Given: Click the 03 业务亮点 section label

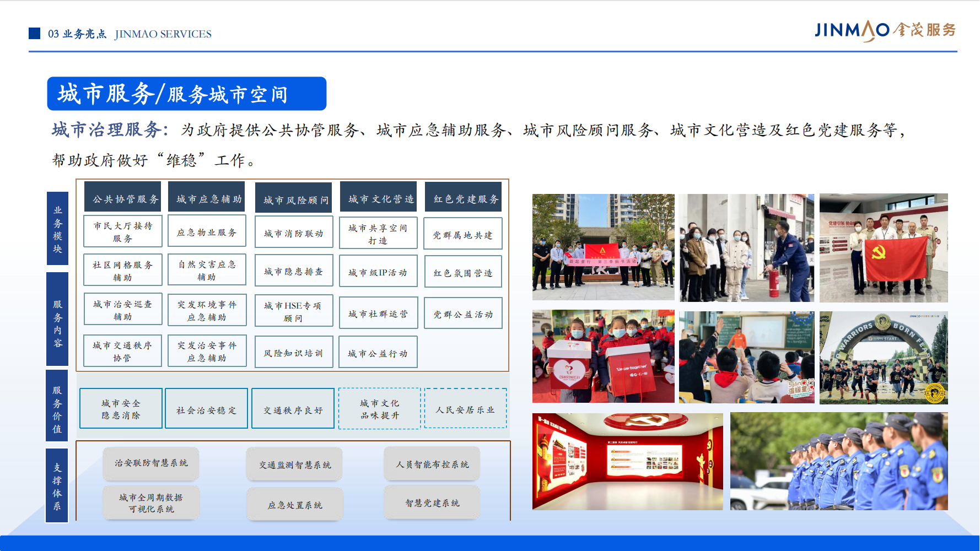Looking at the screenshot, I should (77, 34).
